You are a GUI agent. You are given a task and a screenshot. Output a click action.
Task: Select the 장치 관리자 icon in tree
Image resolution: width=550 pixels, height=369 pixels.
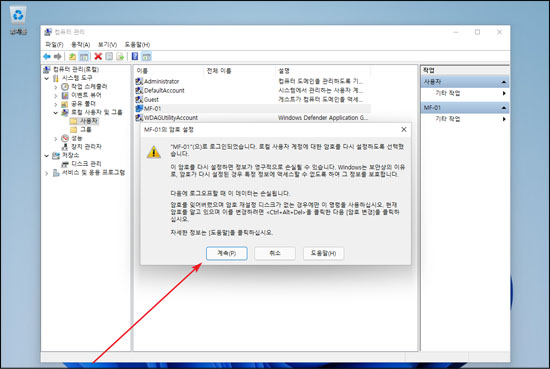coord(65,147)
